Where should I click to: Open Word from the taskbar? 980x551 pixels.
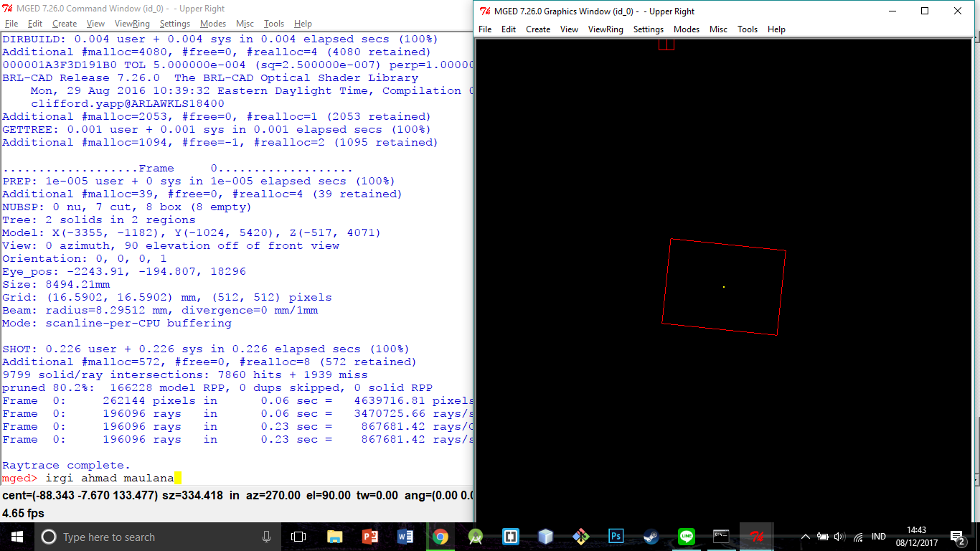[405, 537]
